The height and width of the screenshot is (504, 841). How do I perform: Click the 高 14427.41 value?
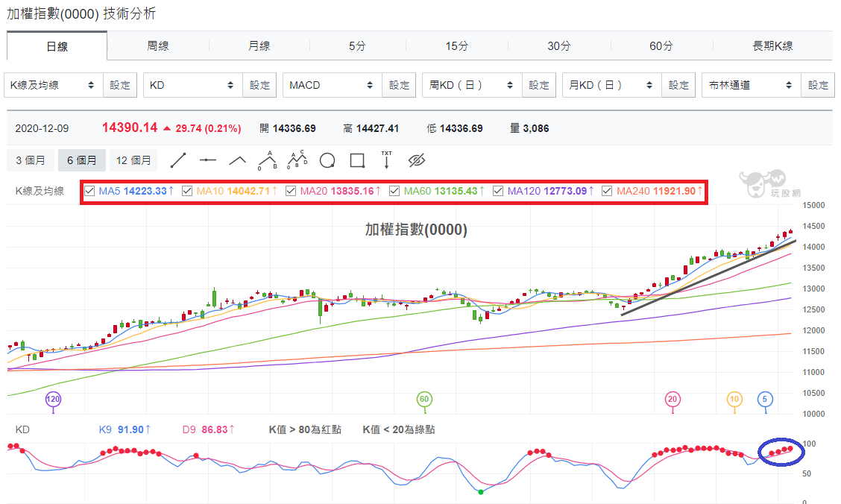pos(371,128)
